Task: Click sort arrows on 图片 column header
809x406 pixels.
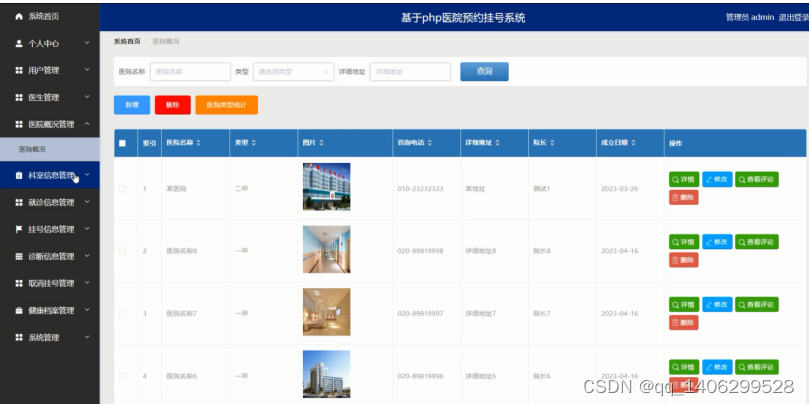Action: pos(321,142)
